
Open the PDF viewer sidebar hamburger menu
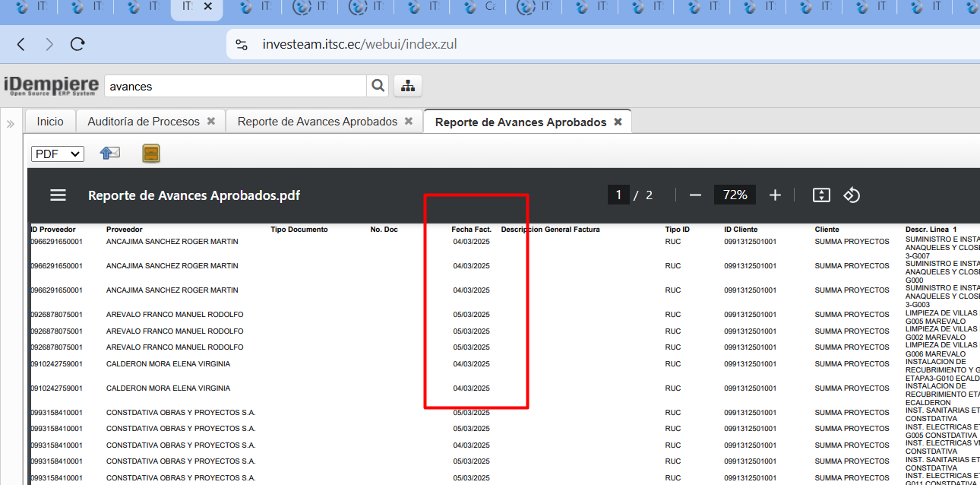(x=58, y=195)
